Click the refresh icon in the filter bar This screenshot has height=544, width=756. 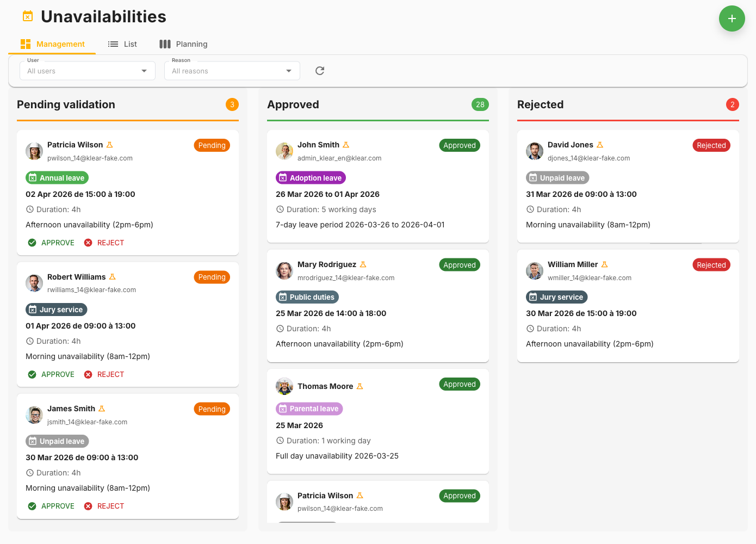point(319,71)
